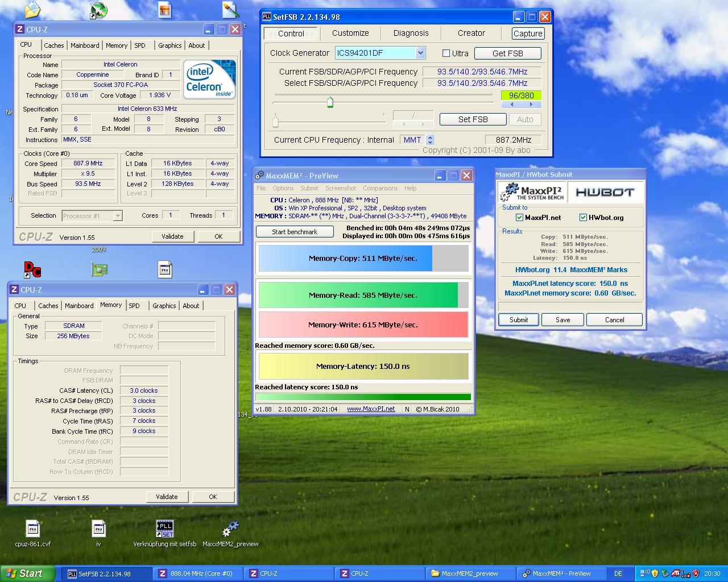
Task: Click the Windows Start button
Action: point(27,573)
